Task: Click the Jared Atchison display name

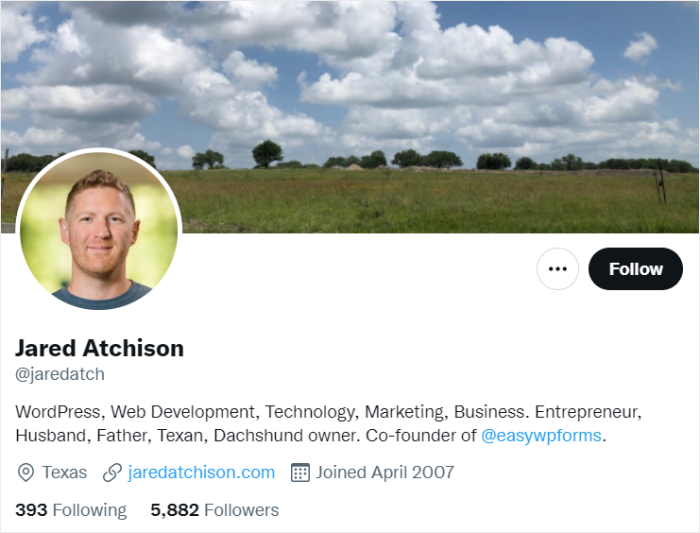Action: [x=100, y=348]
